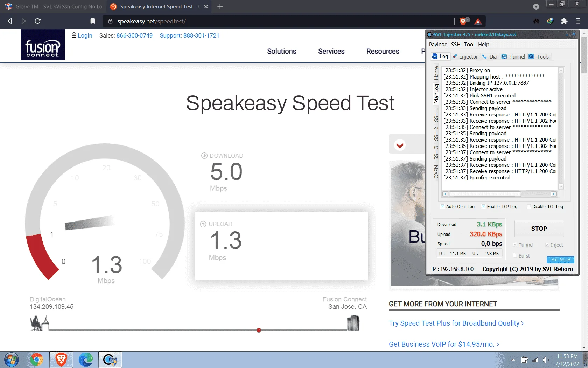Open SVL Injector taskbar icon
588x368 pixels.
click(110, 360)
